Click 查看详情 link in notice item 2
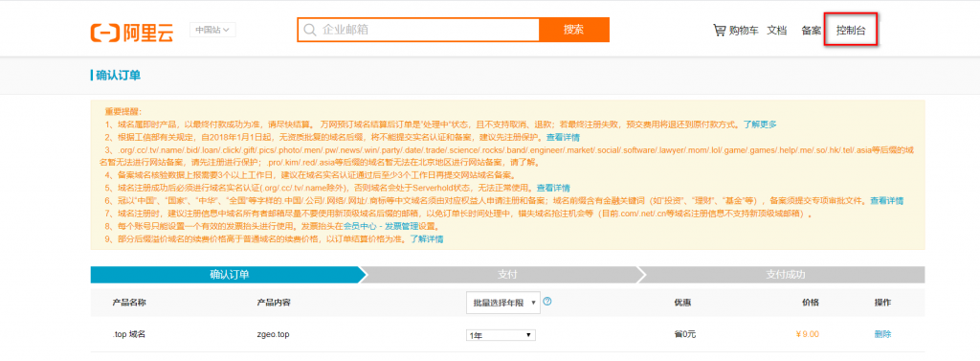980x361 pixels. point(563,137)
